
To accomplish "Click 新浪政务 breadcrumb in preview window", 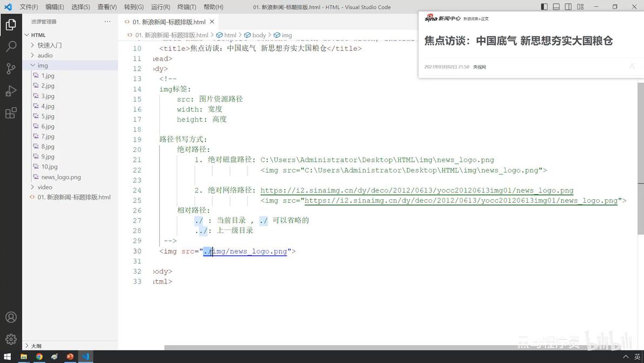I will point(470,19).
